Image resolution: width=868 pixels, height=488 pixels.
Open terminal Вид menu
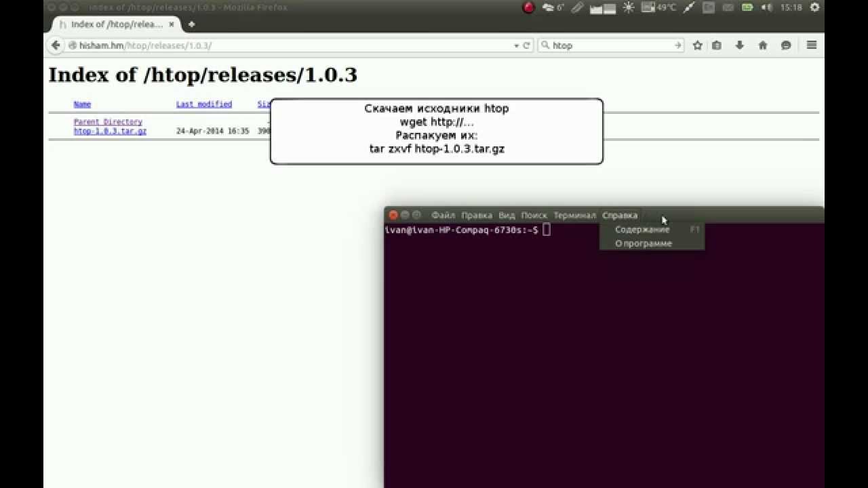click(507, 216)
